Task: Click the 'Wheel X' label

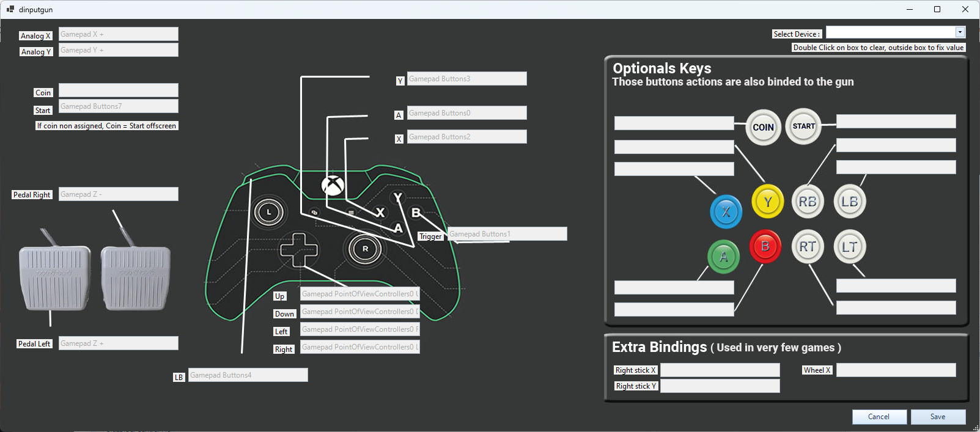Action: (x=817, y=370)
